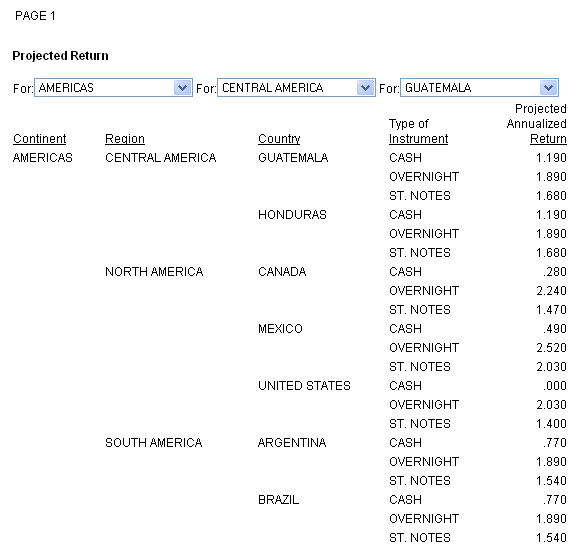
Task: Click Canada's OVERNIGHT return value 2.240
Action: click(x=551, y=291)
